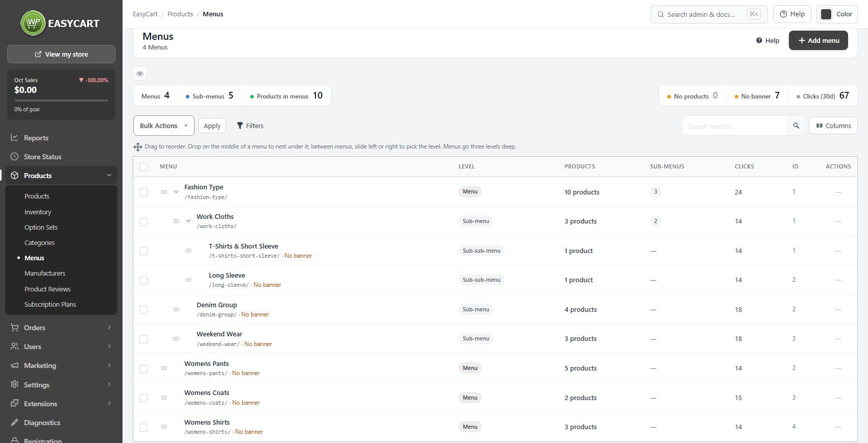Image resolution: width=868 pixels, height=443 pixels.
Task: Open actions ellipsis for Fashion Type row
Action: 838,192
